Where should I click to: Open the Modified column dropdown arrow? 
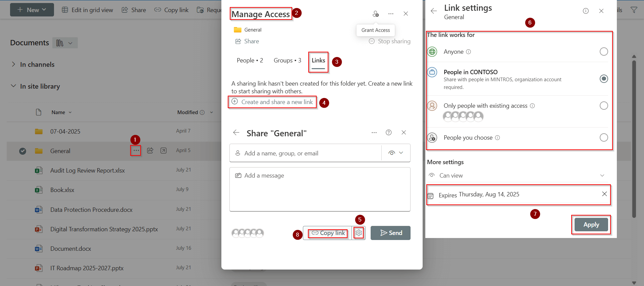coord(211,112)
